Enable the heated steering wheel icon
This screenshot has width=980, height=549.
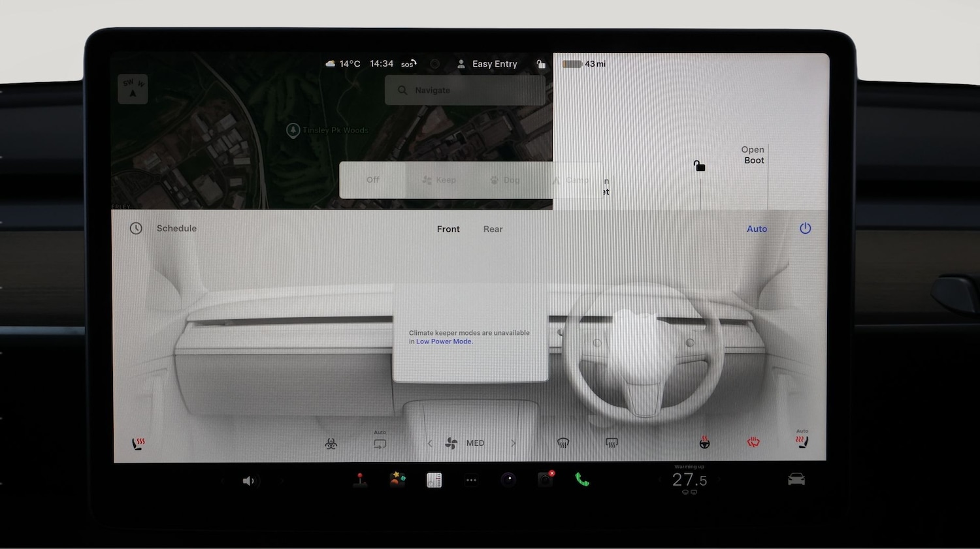tap(705, 443)
